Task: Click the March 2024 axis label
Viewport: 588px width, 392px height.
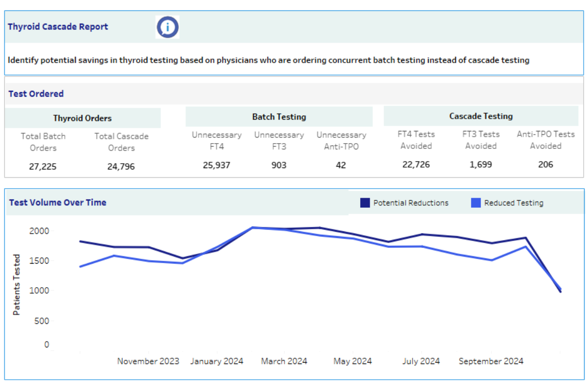Action: click(x=284, y=361)
